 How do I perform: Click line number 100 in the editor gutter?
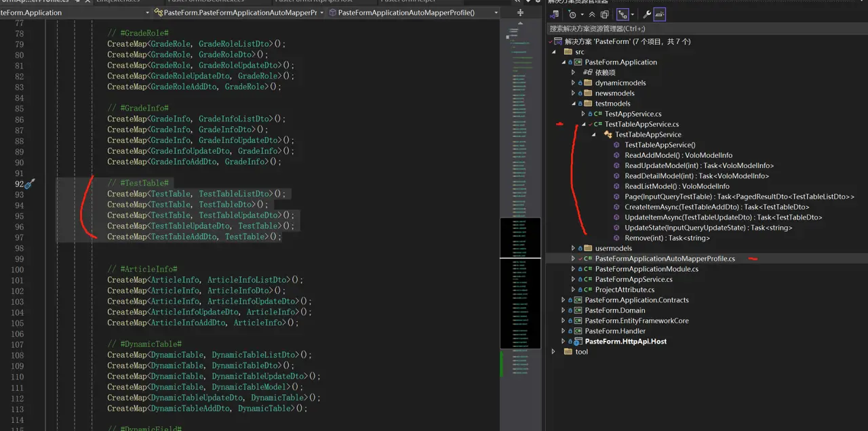pos(18,270)
